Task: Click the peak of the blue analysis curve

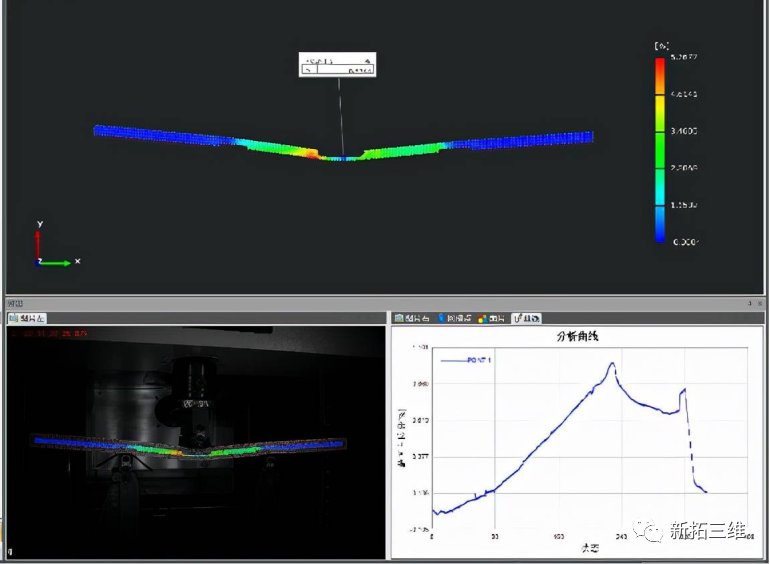Action: (612, 363)
